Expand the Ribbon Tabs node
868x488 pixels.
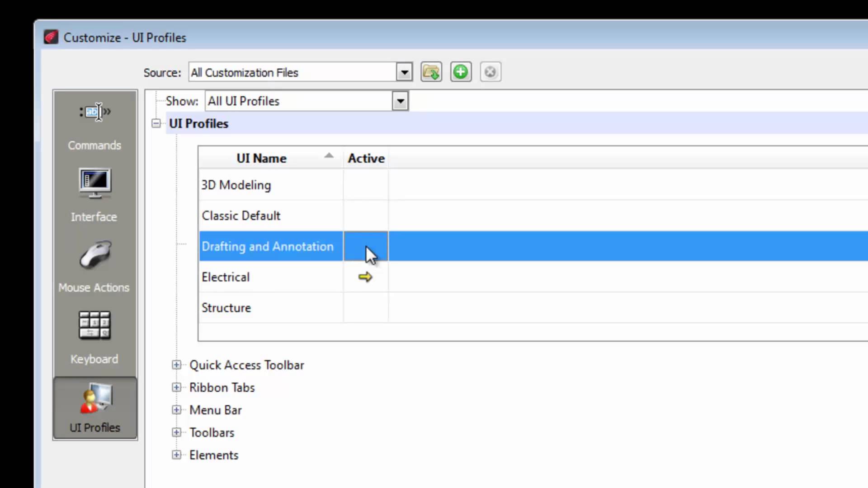click(x=176, y=388)
